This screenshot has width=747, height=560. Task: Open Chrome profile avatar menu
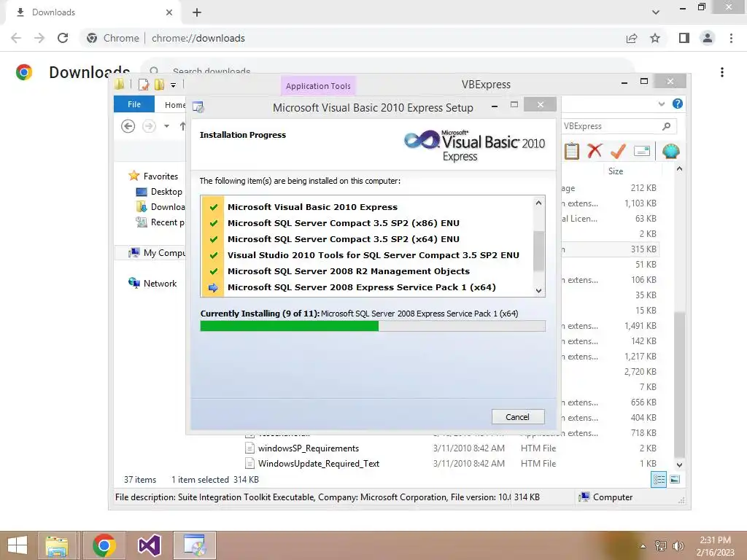[x=708, y=38]
